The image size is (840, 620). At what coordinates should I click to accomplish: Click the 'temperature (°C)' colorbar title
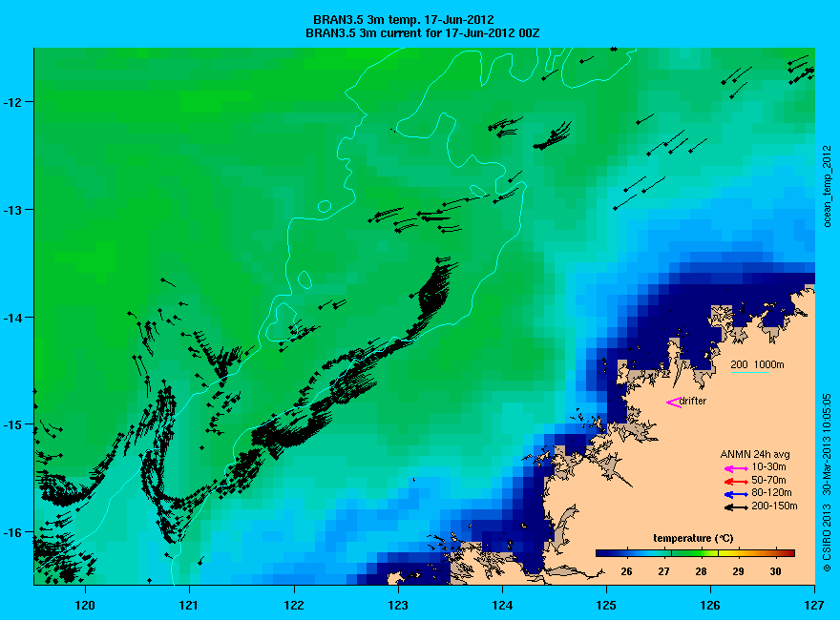click(693, 539)
